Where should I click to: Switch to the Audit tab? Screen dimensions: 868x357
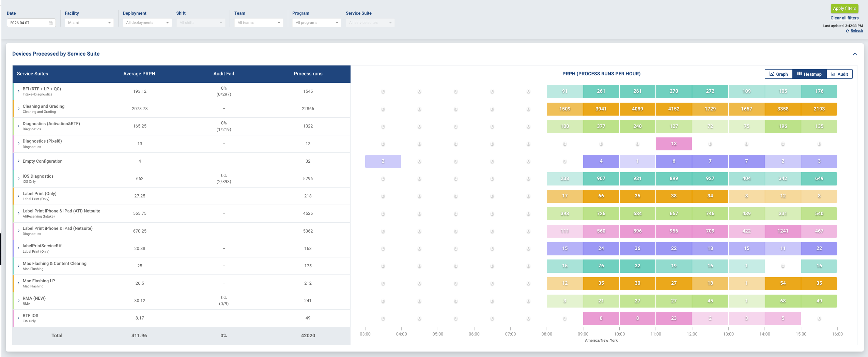[839, 74]
